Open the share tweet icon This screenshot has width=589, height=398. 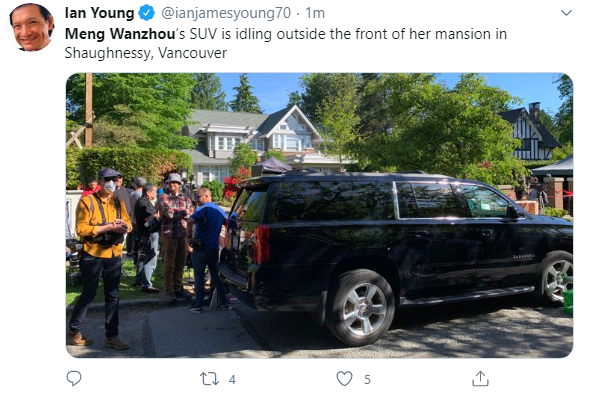(480, 378)
